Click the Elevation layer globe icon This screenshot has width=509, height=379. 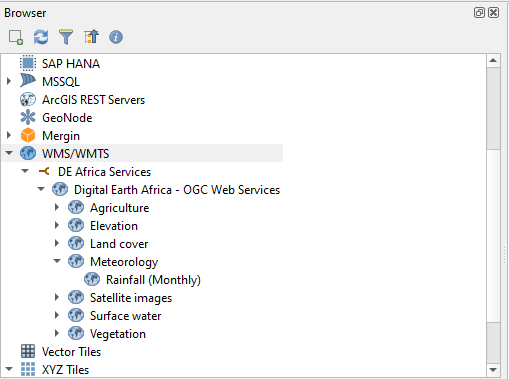(76, 225)
